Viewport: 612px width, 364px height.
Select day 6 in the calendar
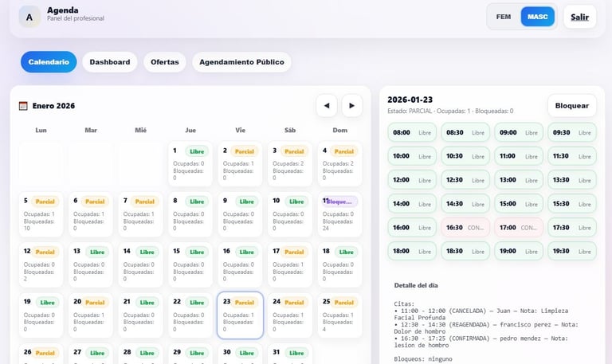[91, 214]
